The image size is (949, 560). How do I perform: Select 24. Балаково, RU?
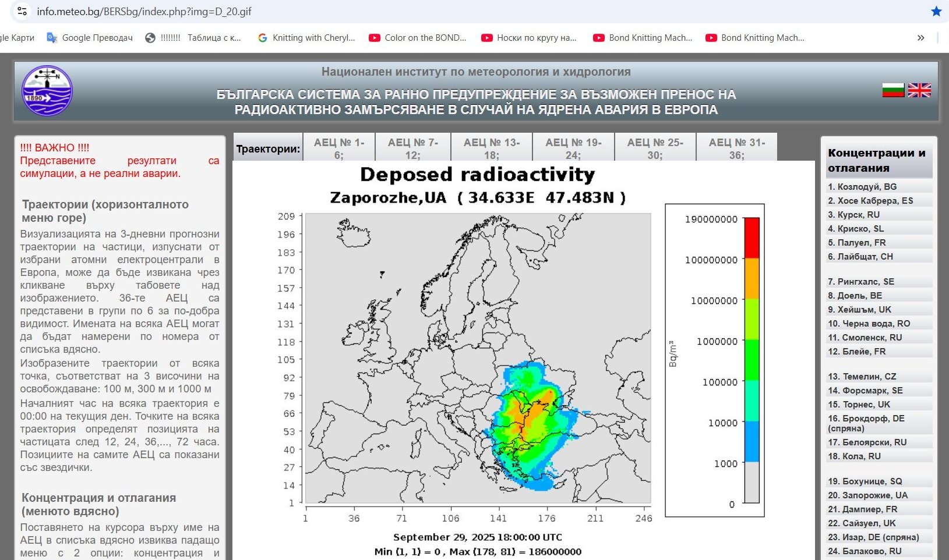(x=879, y=551)
